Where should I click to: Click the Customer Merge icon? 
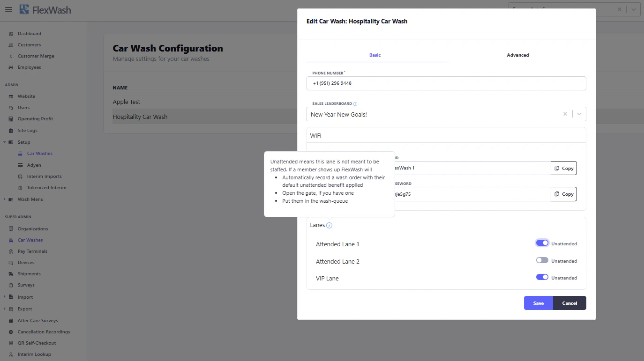[11, 56]
